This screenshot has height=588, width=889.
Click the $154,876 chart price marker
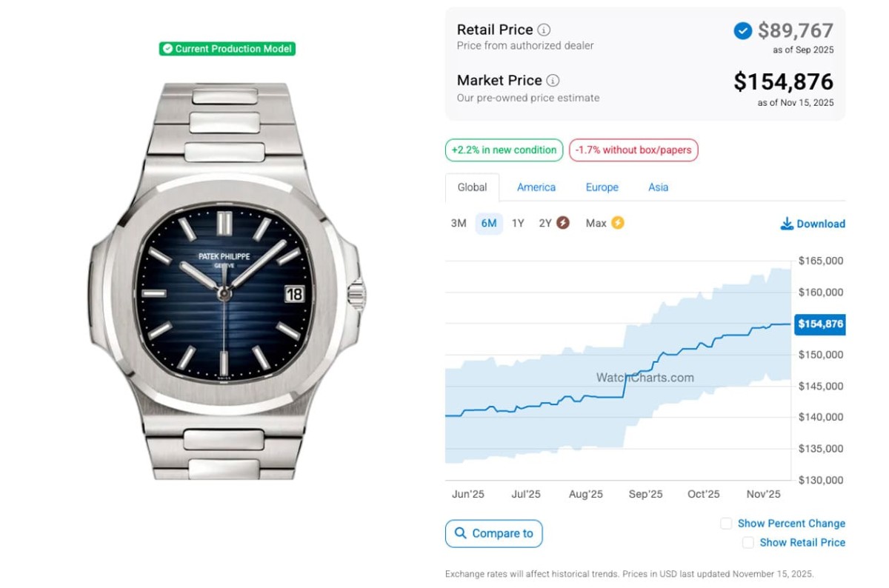click(819, 324)
